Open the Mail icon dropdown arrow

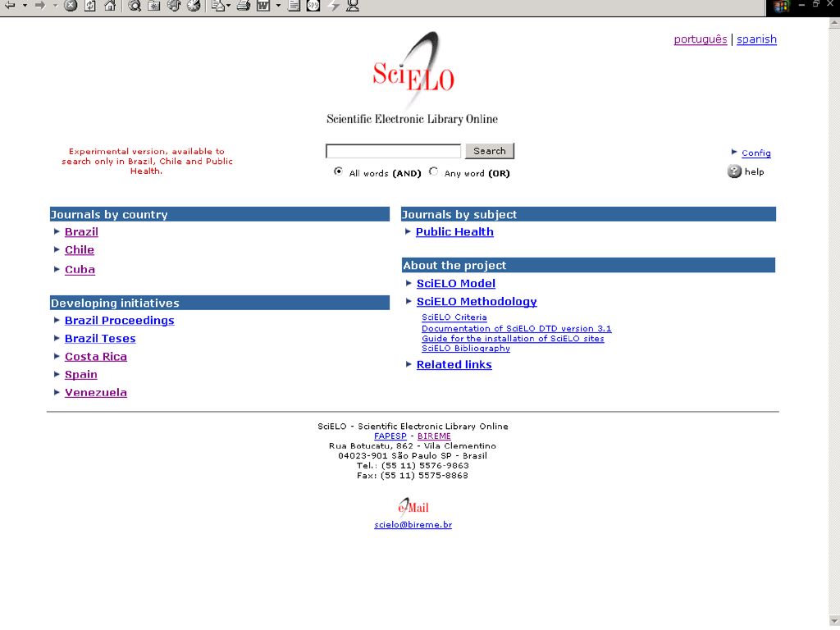(230, 6)
